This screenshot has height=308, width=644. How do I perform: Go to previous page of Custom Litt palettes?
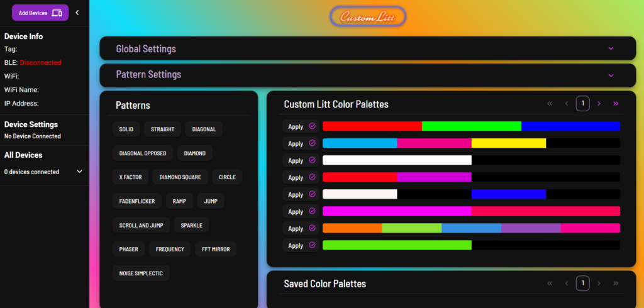click(x=567, y=104)
